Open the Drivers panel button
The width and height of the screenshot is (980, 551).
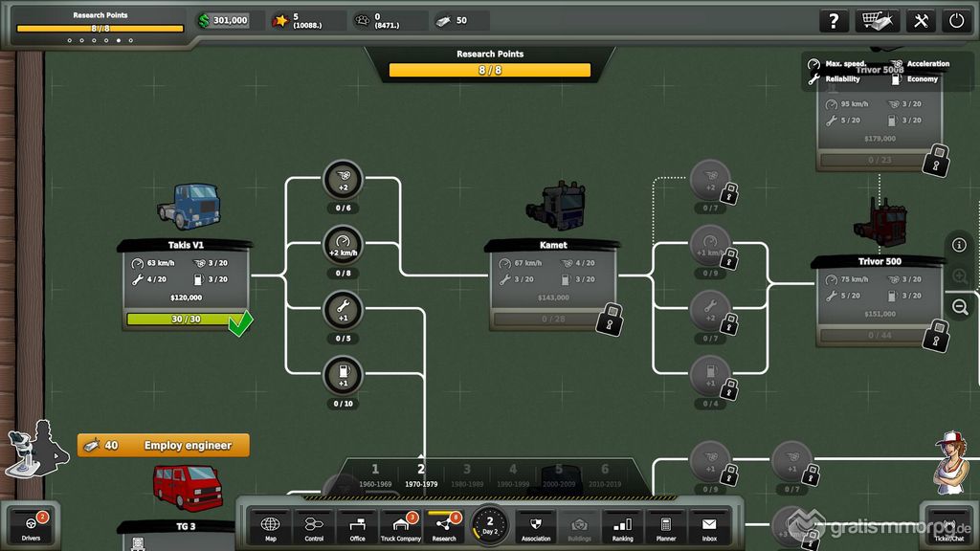coord(31,527)
